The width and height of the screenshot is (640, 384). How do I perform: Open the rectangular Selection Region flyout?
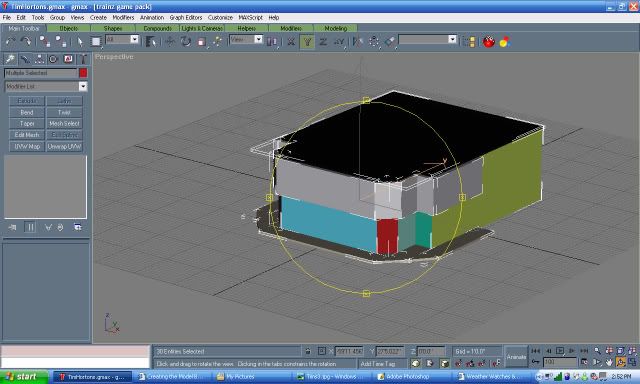coord(96,41)
